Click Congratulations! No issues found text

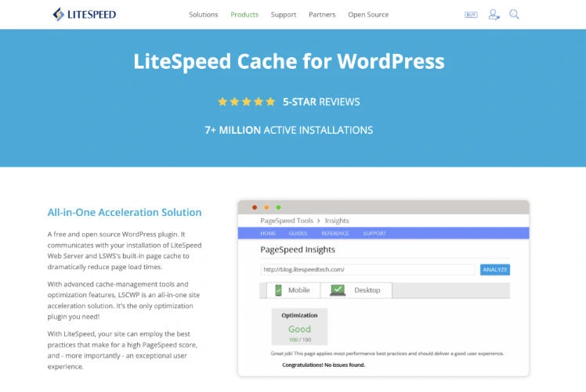pyautogui.click(x=324, y=365)
